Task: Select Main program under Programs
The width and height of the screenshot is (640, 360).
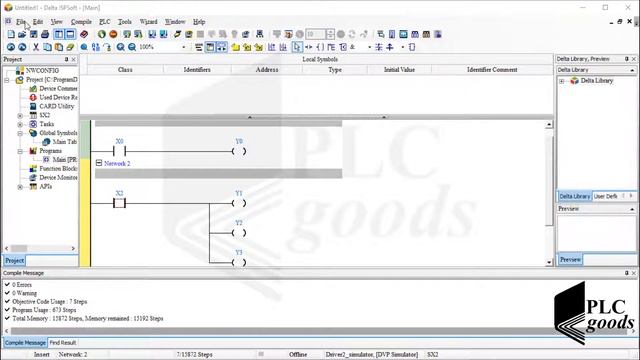Action: pos(64,160)
